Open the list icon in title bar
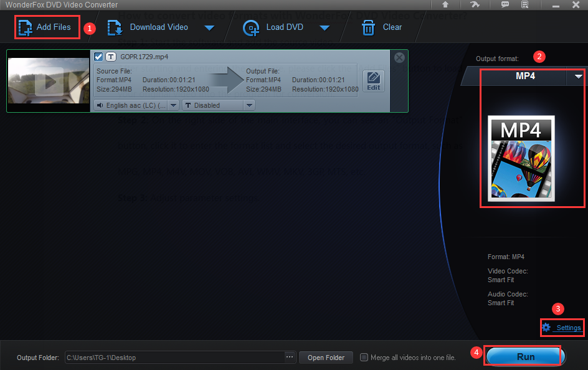The height and width of the screenshot is (370, 588). (x=525, y=4)
